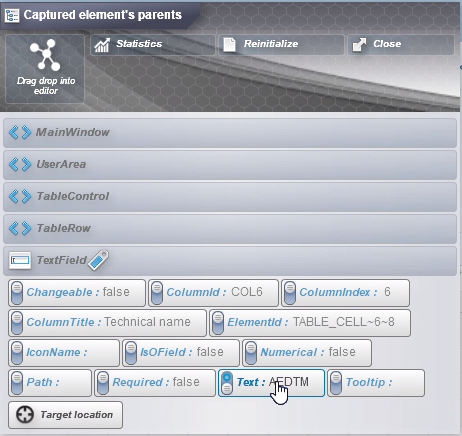The width and height of the screenshot is (462, 436).
Task: Toggle the ColumnIndex property switch
Action: click(x=290, y=293)
